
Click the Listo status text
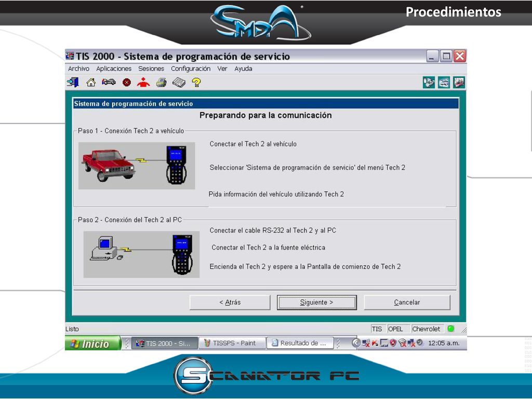72,329
